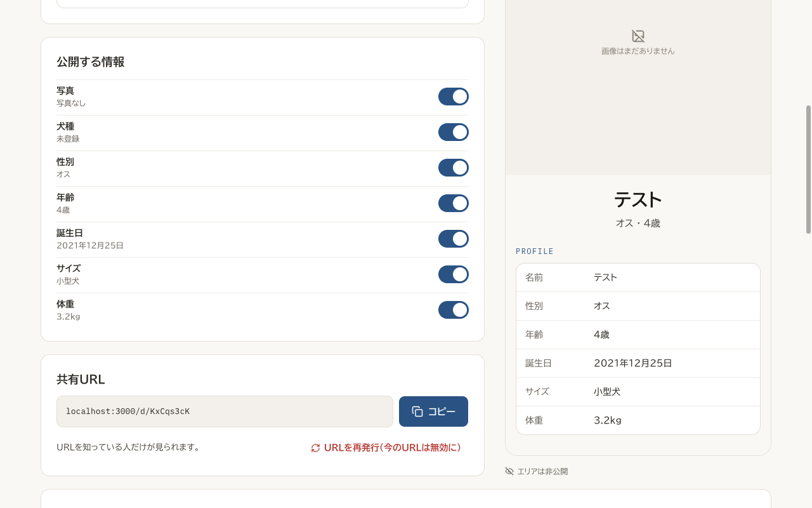The width and height of the screenshot is (812, 508).
Task: Switch off the サイズ toggle
Action: tap(454, 274)
